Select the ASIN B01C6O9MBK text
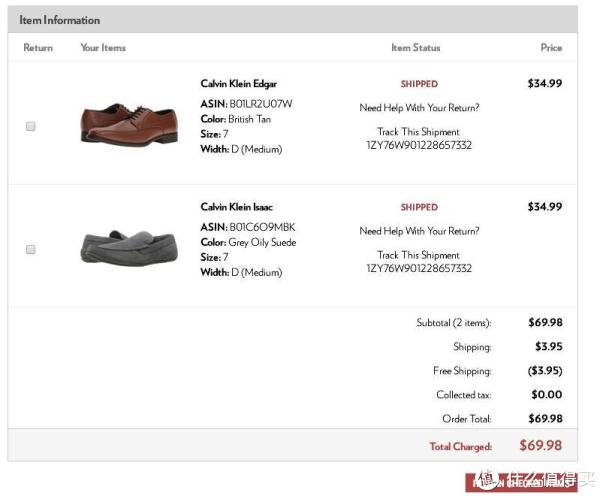The height and width of the screenshot is (496, 600). pyautogui.click(x=248, y=227)
